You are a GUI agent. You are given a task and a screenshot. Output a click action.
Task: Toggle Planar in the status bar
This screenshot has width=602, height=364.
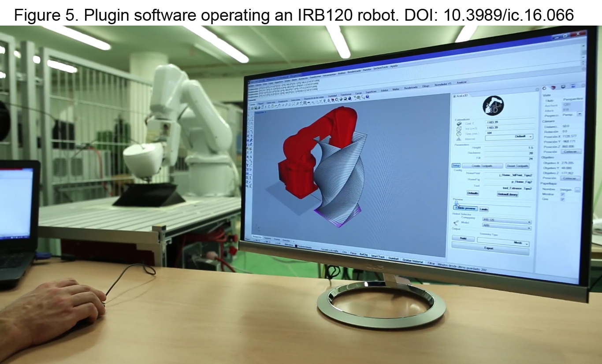[x=353, y=253]
